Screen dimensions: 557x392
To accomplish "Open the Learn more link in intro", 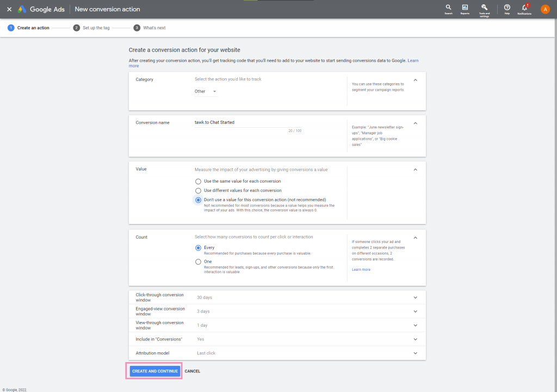I will (413, 61).
